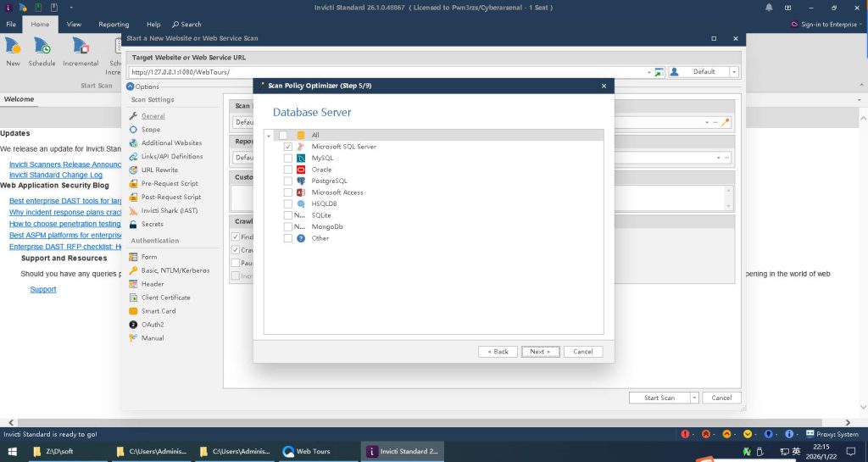Screen dimensions: 868x462
Task: Open Web Tours in the Windows taskbar
Action: tap(314, 452)
